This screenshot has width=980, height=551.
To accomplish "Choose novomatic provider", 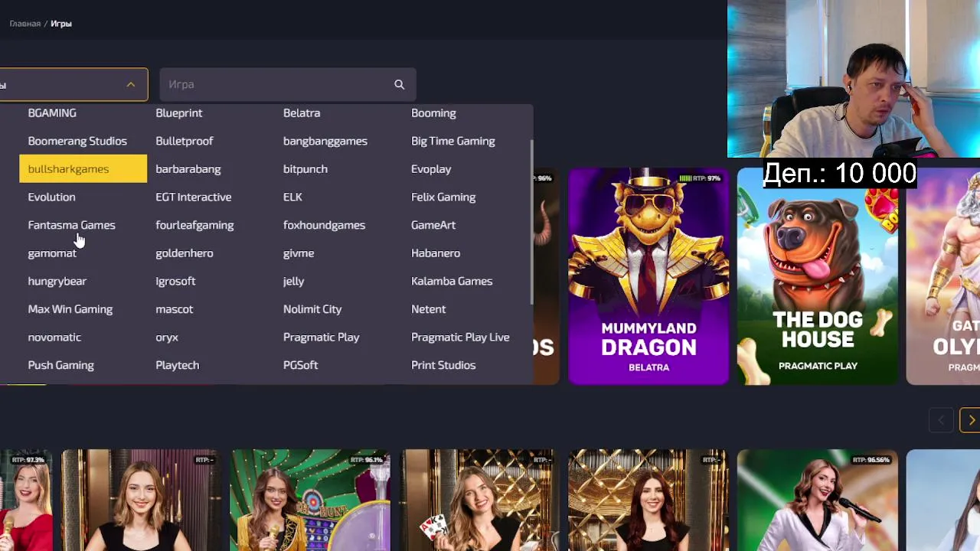I will 54,337.
